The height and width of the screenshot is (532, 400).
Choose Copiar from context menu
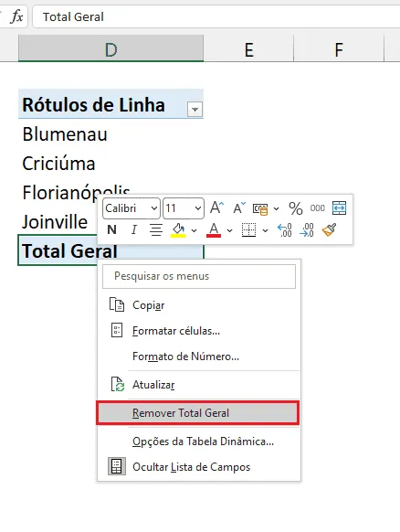click(199, 305)
